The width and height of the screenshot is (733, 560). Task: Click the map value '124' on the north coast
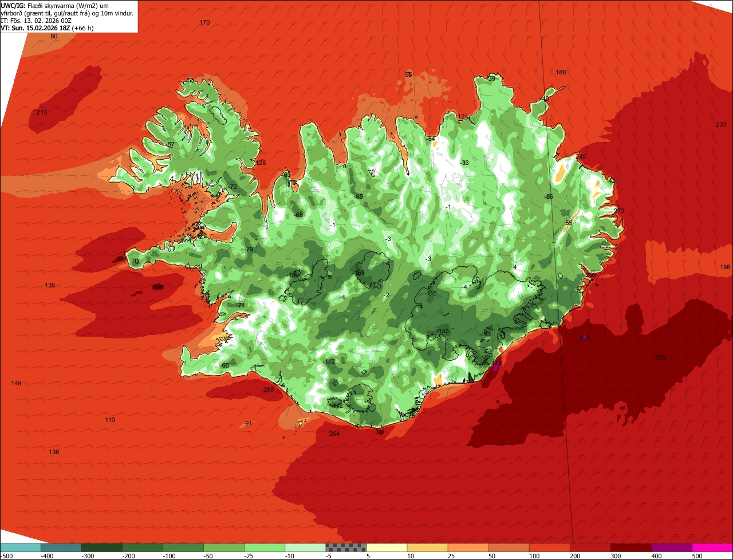tap(463, 117)
